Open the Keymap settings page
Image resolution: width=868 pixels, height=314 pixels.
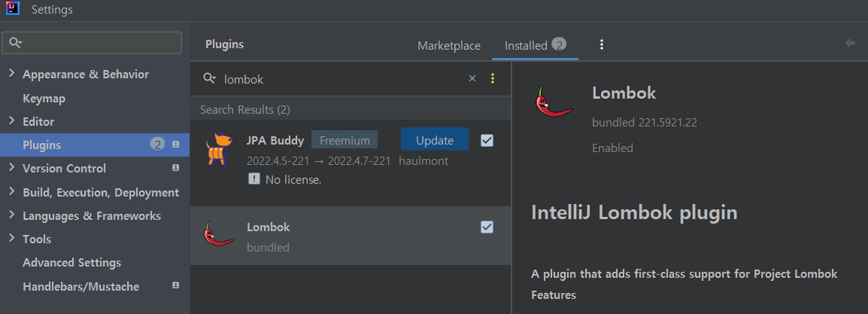(44, 99)
